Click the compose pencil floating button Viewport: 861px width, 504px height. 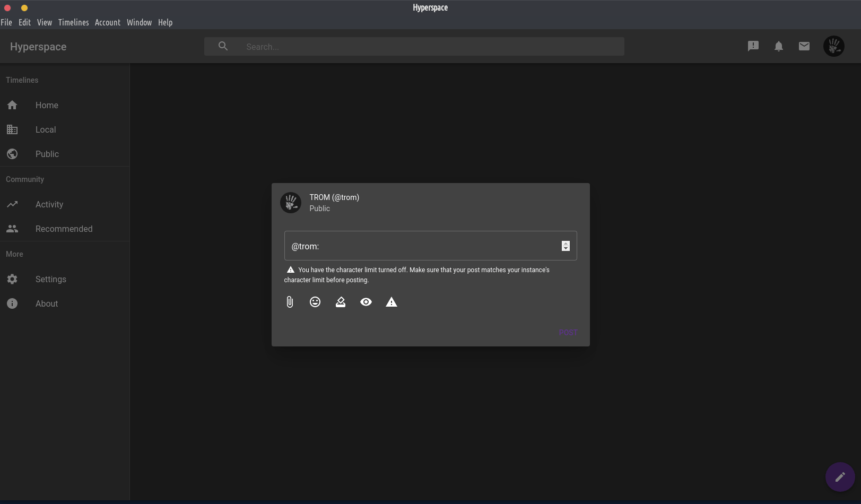(x=840, y=477)
